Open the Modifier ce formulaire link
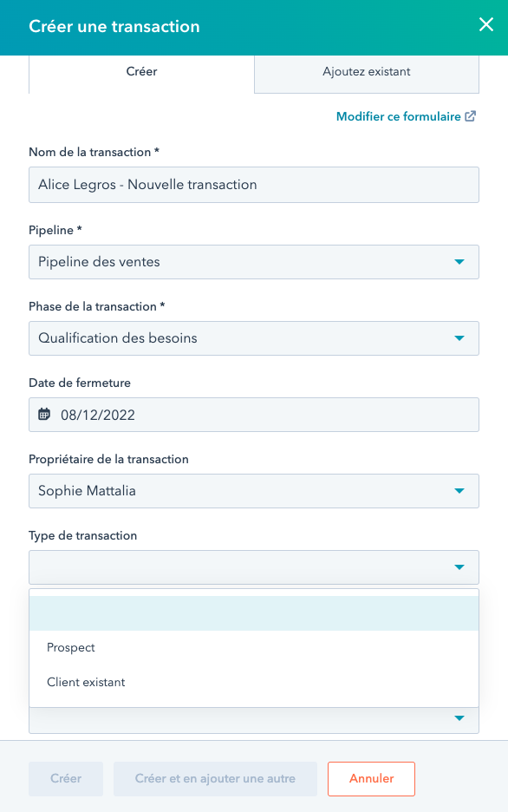This screenshot has width=508, height=812. 400,115
